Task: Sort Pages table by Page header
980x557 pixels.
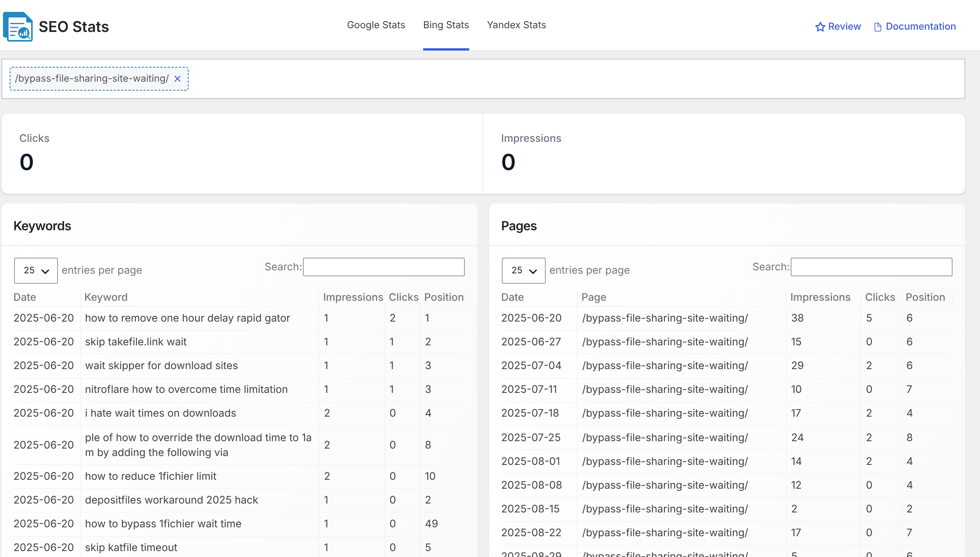Action: pyautogui.click(x=594, y=297)
